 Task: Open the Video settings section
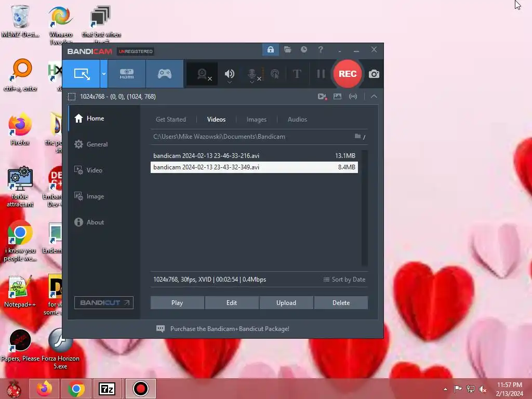click(104, 170)
